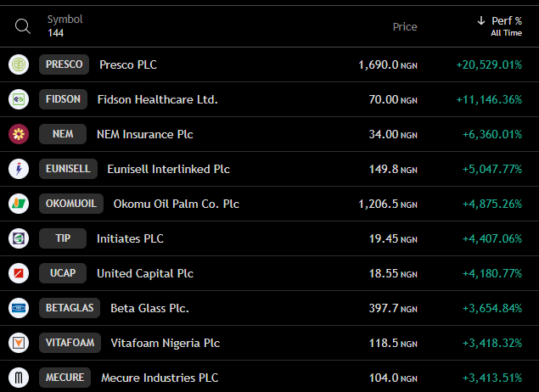Open the MECURE ticker badge
This screenshot has height=392, width=539.
pyautogui.click(x=65, y=378)
